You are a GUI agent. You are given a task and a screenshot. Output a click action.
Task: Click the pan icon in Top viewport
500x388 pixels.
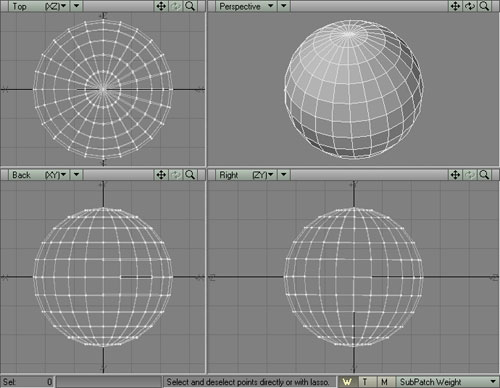click(161, 6)
